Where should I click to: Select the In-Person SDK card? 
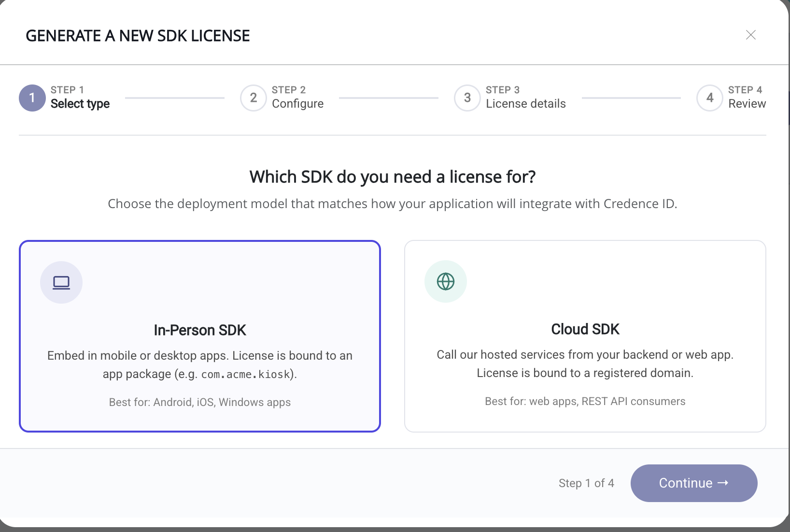(200, 336)
